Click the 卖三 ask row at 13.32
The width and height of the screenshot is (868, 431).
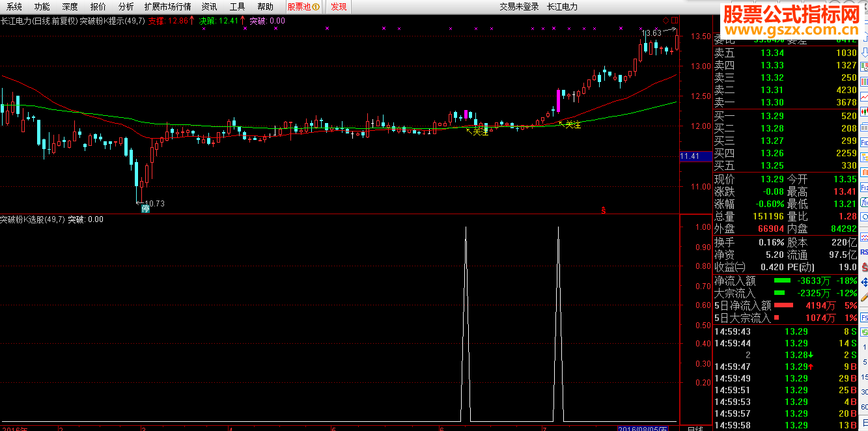tap(786, 77)
